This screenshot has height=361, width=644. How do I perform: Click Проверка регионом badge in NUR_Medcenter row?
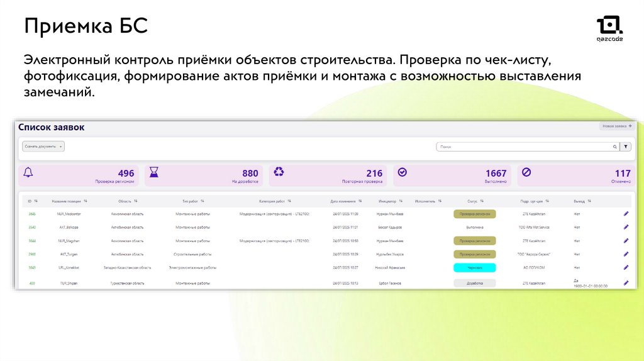click(x=475, y=214)
